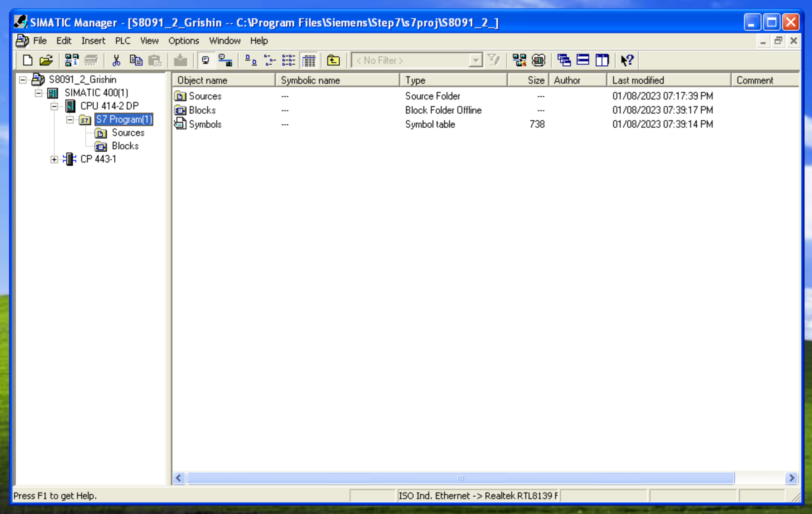Select S7 Program(1) in the tree
Screen dimensions: 812x514
(124, 119)
